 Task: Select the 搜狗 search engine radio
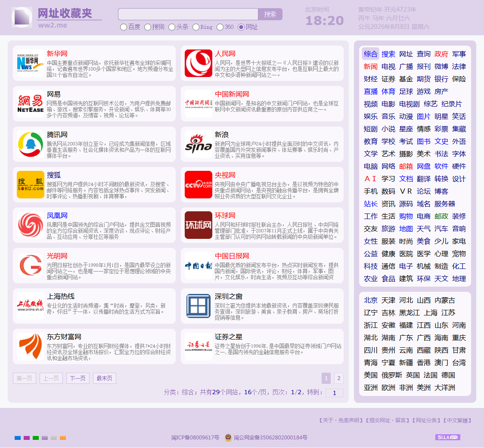point(148,27)
